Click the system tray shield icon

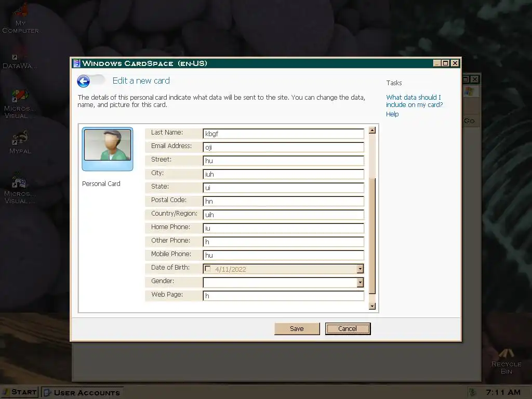[472, 393]
